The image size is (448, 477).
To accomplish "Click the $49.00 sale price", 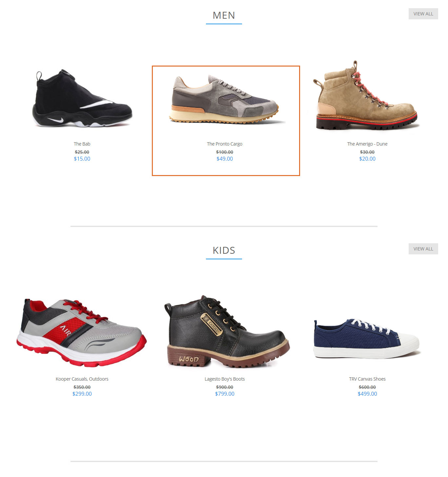I will [x=225, y=159].
